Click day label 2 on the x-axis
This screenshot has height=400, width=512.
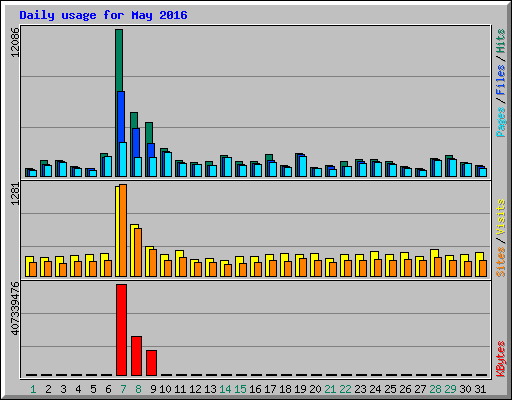coord(48,389)
